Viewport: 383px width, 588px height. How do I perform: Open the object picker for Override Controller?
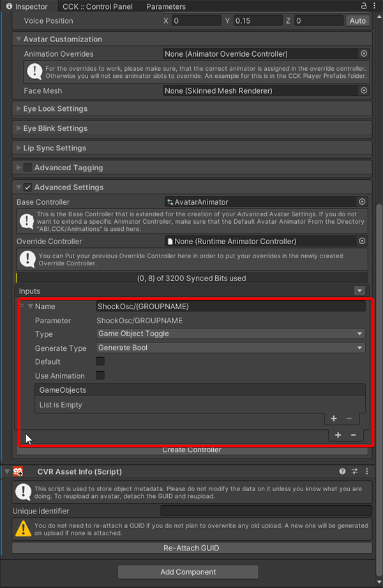click(x=362, y=241)
